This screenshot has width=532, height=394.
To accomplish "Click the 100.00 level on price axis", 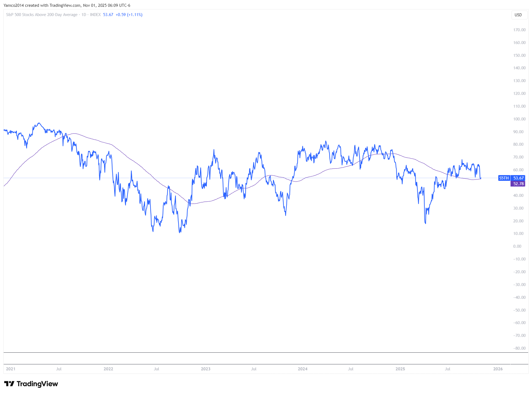I will (519, 119).
